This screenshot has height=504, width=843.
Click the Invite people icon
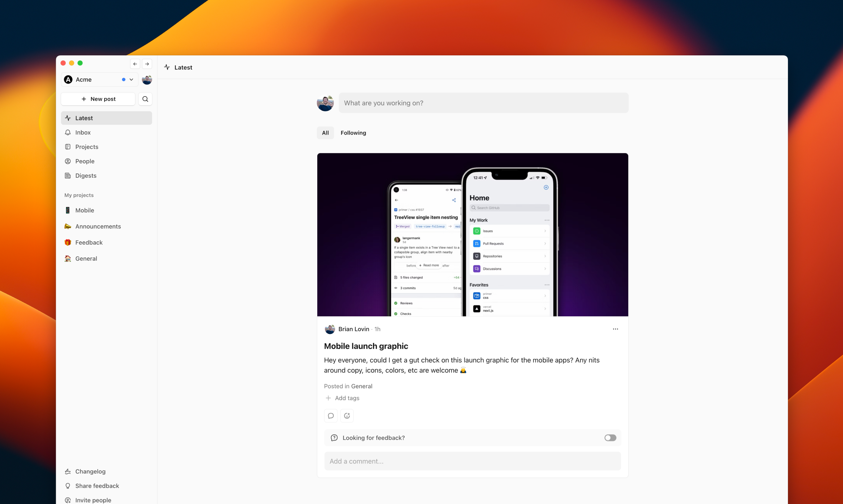click(x=68, y=500)
